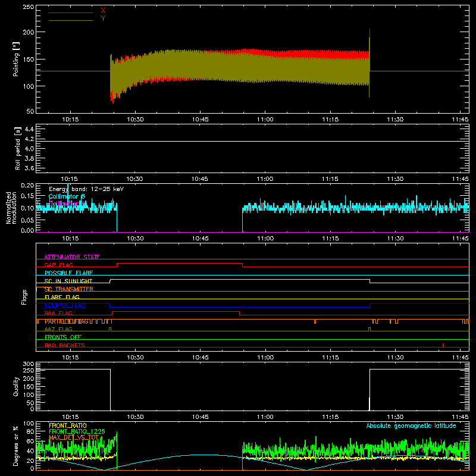Select the olive Y legend line
The image size is (476, 476).
tap(71, 21)
